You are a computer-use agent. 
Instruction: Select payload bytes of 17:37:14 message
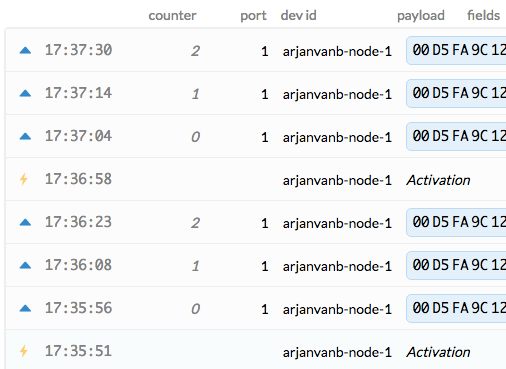coord(456,93)
